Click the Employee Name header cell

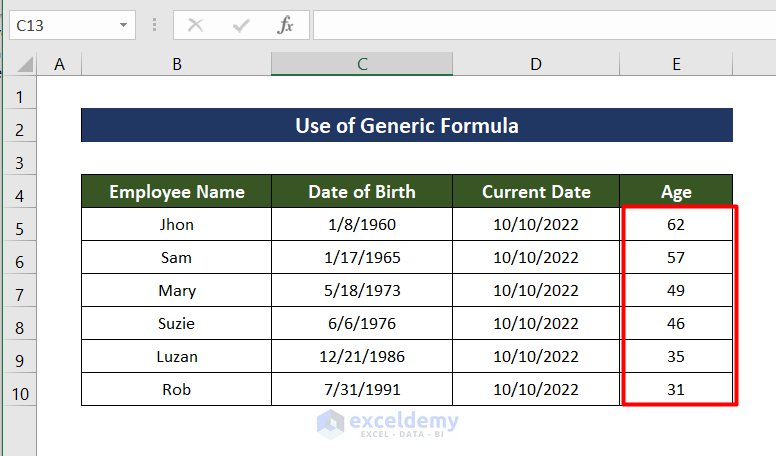[176, 192]
